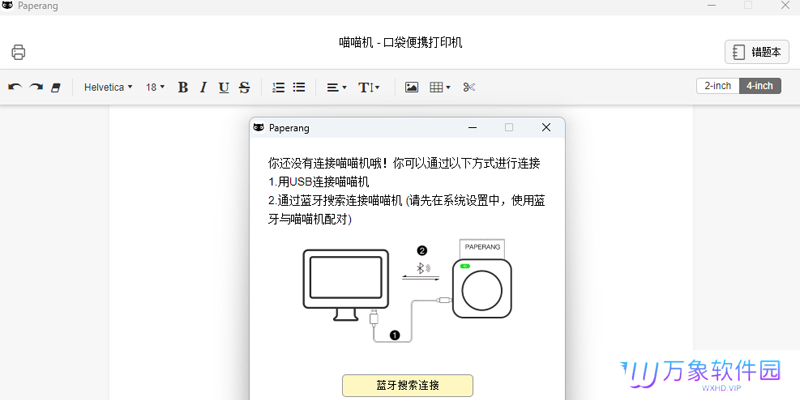Toggle underline formatting

(223, 88)
